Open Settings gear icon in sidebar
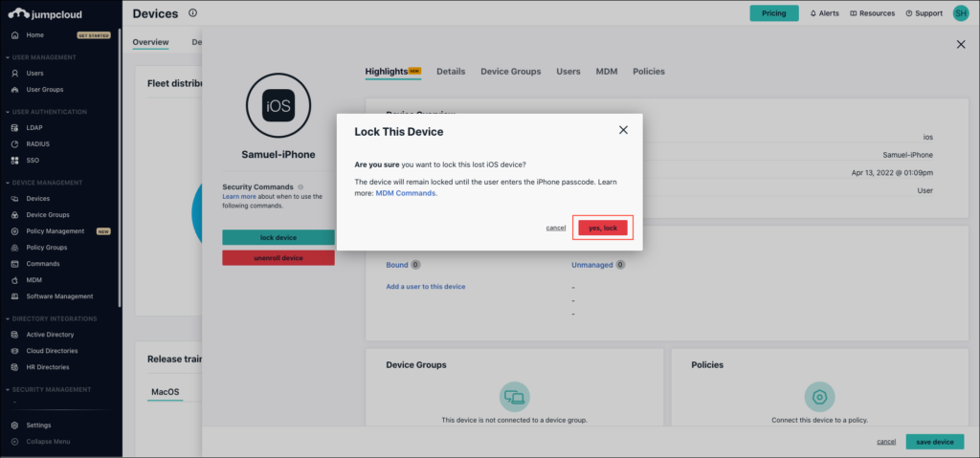Screen dimensions: 980x458 (14, 425)
